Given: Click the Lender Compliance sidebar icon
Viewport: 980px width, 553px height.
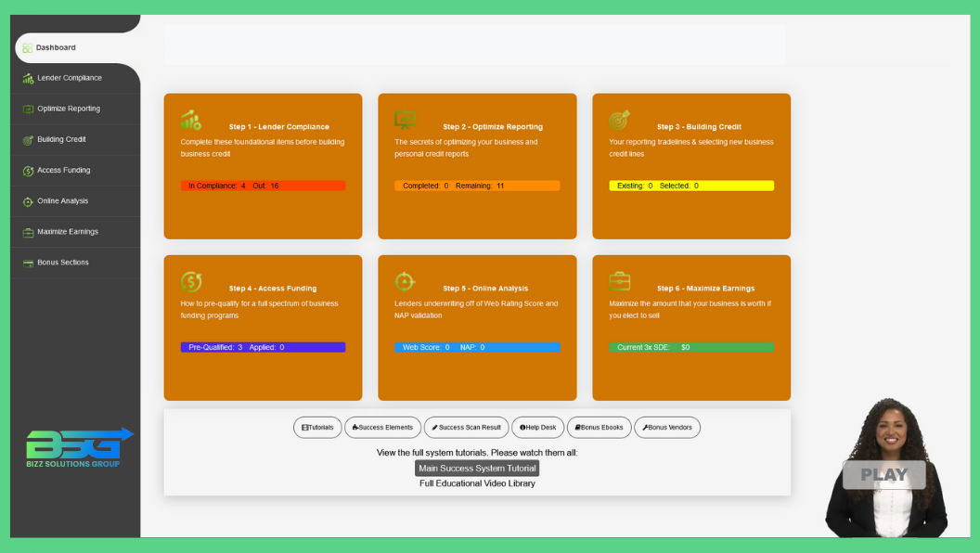Looking at the screenshot, I should 28,78.
